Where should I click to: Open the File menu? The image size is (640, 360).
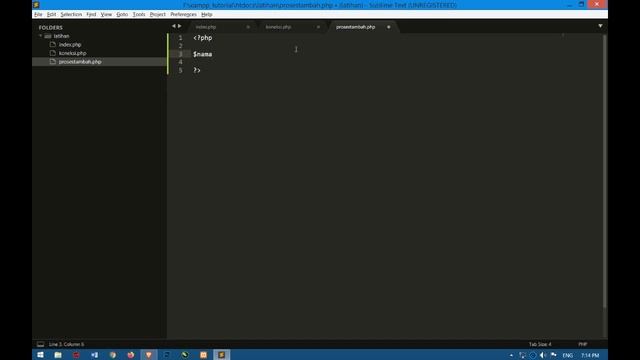(x=38, y=14)
